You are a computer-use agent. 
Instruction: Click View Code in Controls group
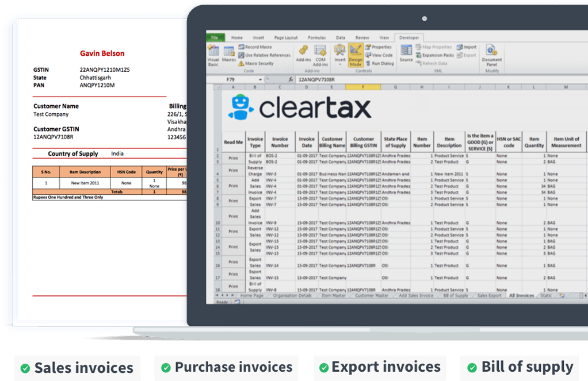[x=379, y=55]
